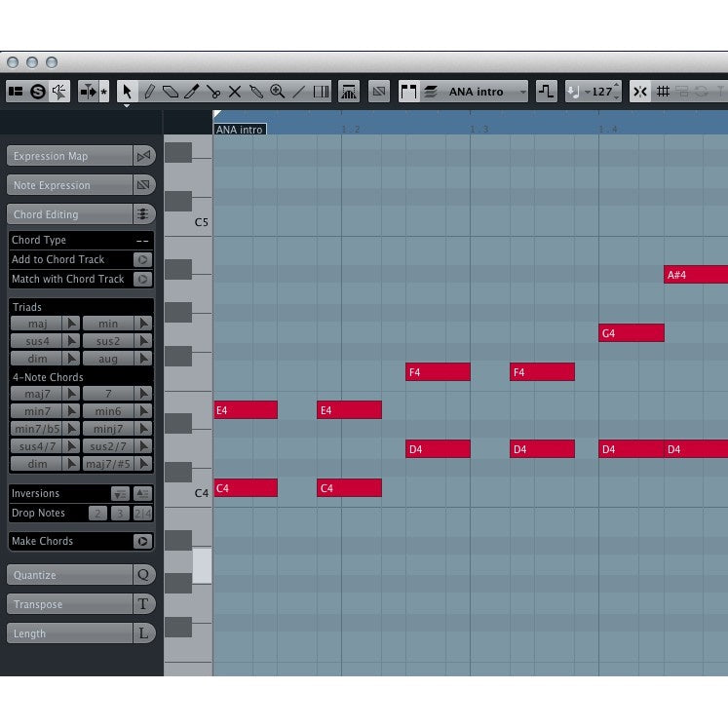Toggle Show Part Borders button
Image resolution: width=728 pixels, height=728 pixels.
tap(408, 92)
